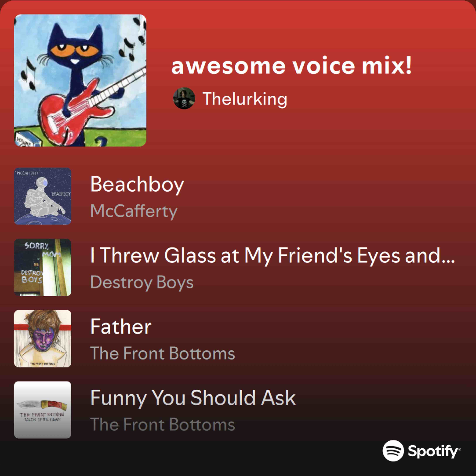Open the Thelurking profile name
The height and width of the screenshot is (476, 476).
[245, 99]
